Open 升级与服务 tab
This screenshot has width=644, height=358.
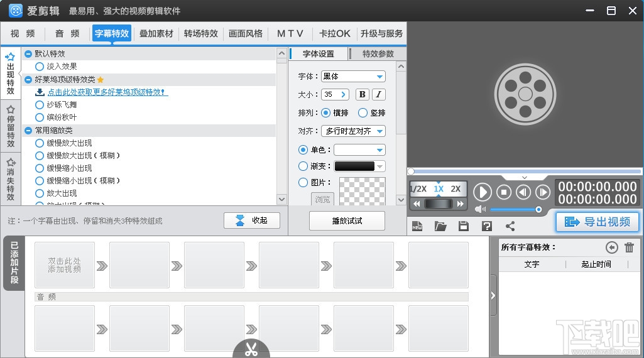click(x=381, y=34)
